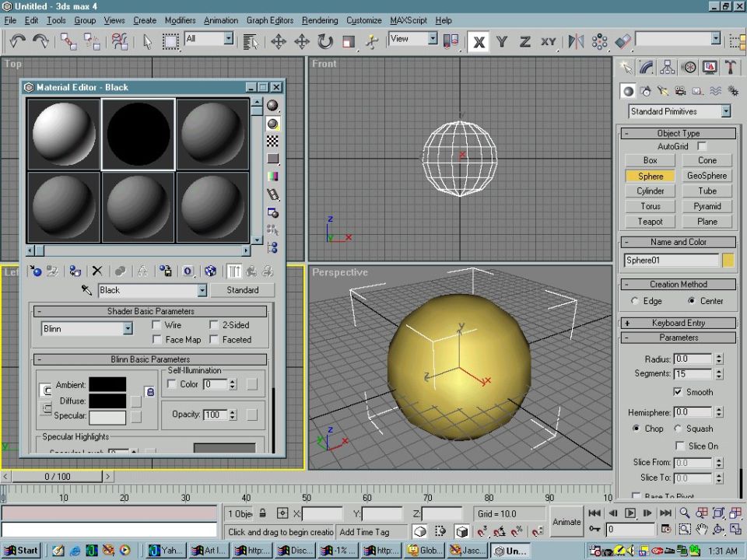The width and height of the screenshot is (747, 560).
Task: Click the Mirror Selected Objects icon
Action: [576, 41]
